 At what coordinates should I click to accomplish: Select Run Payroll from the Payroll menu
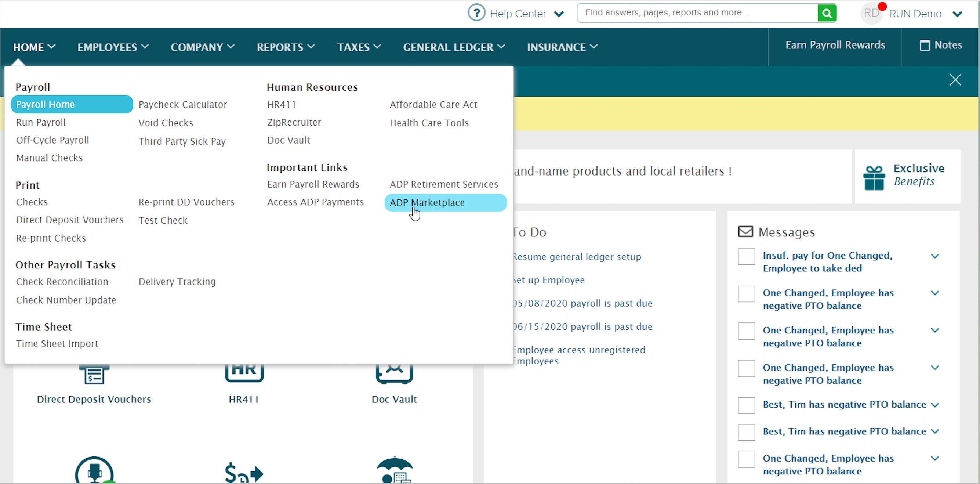point(41,123)
